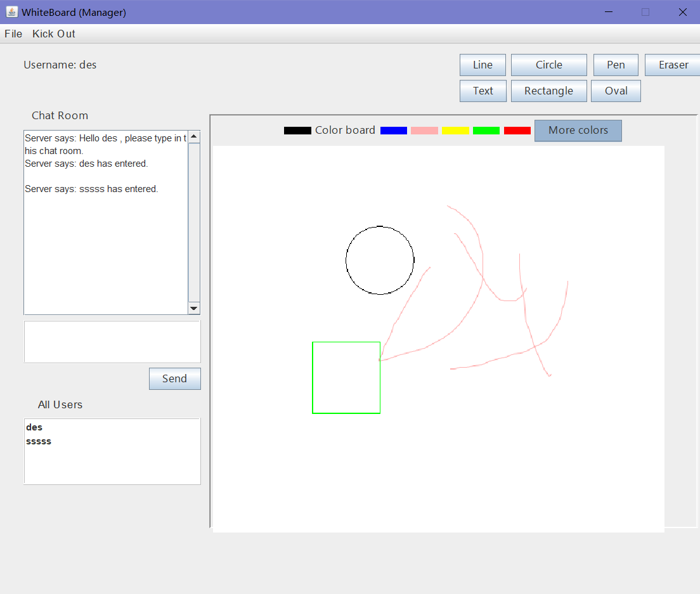Select the Line drawing tool
The height and width of the screenshot is (594, 700).
click(483, 65)
